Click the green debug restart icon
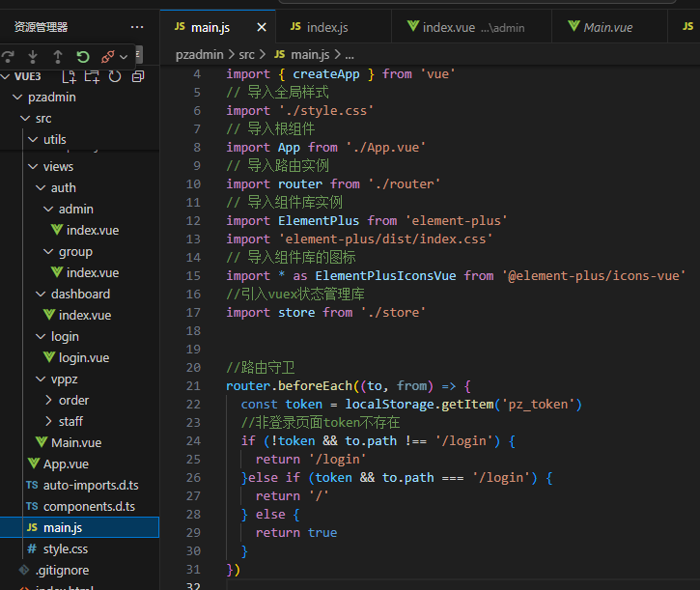Image resolution: width=700 pixels, height=590 pixels. [x=83, y=56]
